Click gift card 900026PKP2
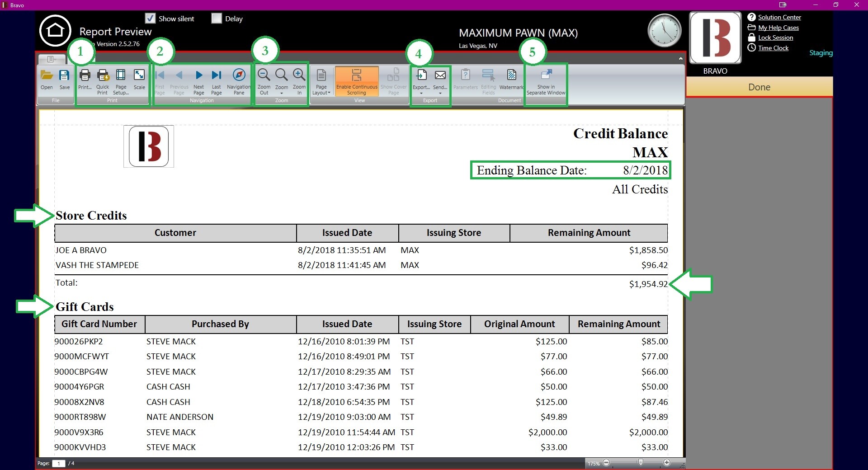This screenshot has height=470, width=868. (x=79, y=342)
